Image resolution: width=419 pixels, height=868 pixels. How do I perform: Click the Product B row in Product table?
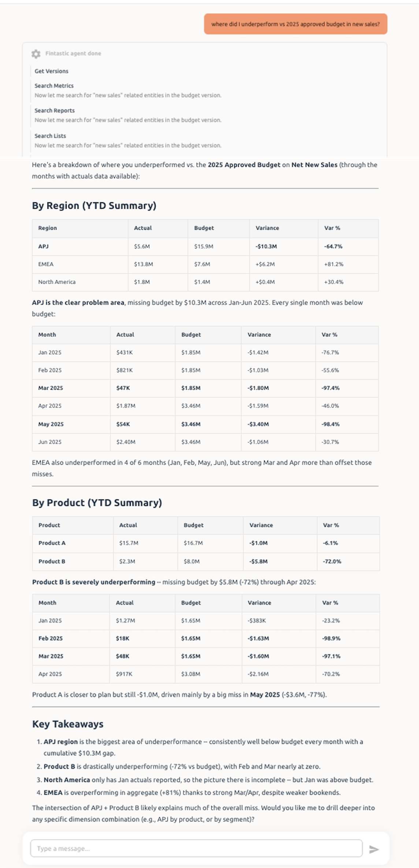pos(206,561)
